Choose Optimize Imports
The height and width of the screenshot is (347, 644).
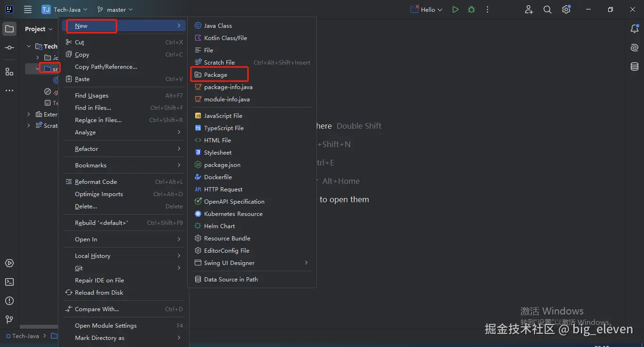[124, 194]
